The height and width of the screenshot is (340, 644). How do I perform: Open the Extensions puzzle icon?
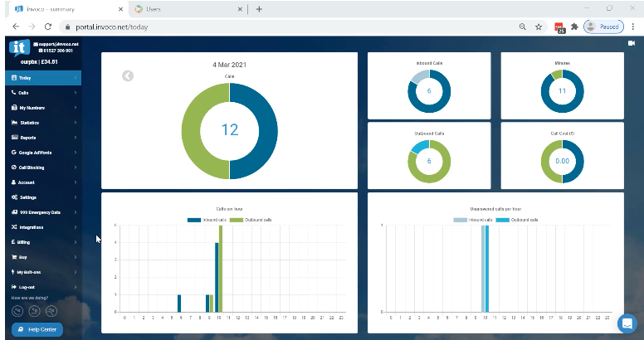[x=574, y=27]
